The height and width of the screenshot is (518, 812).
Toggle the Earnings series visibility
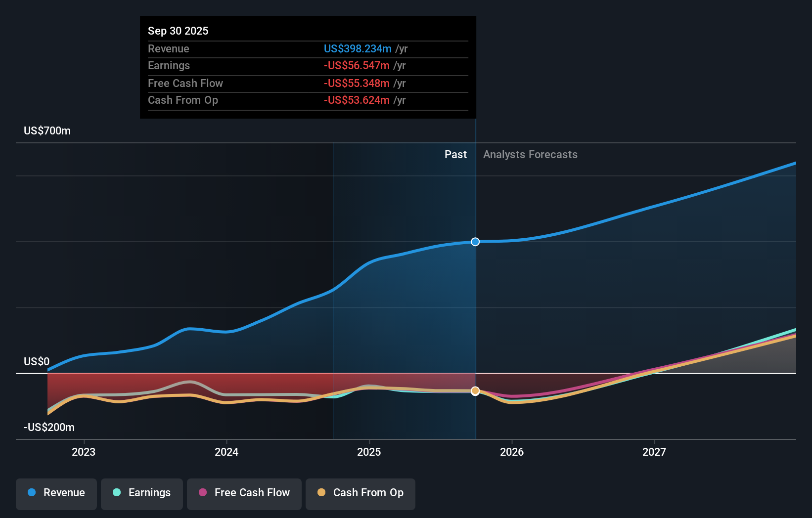click(x=142, y=493)
